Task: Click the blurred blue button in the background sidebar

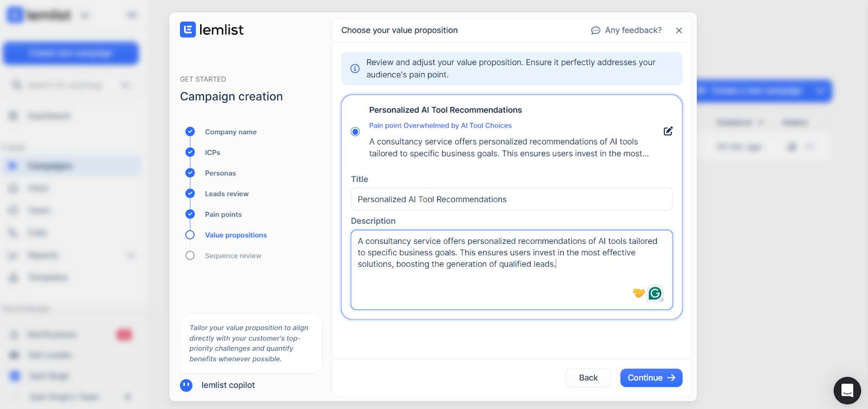Action: 71,53
